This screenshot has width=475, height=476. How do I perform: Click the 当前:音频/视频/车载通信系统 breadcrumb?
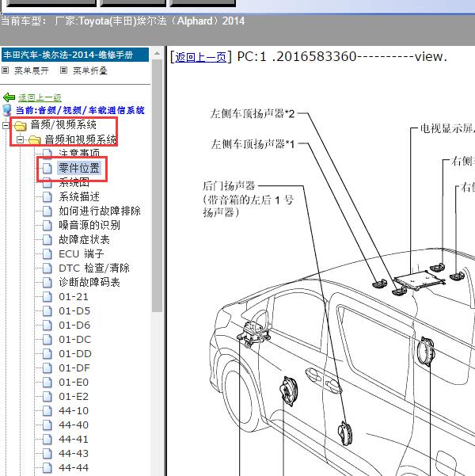[80, 110]
